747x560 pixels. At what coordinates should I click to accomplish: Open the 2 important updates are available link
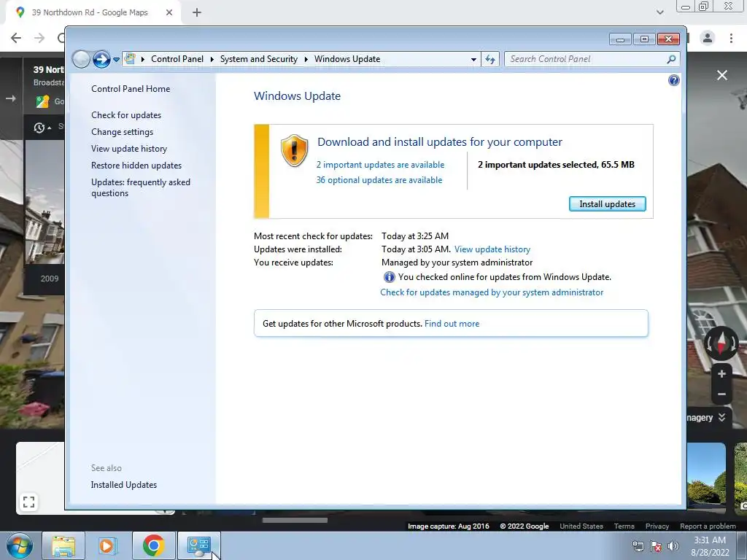click(x=380, y=165)
